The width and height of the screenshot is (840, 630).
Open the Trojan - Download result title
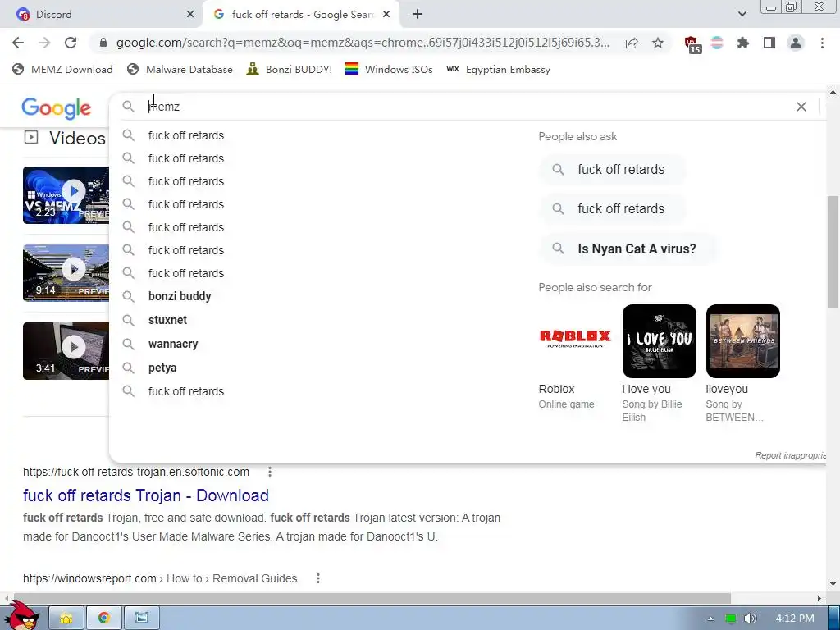click(146, 495)
